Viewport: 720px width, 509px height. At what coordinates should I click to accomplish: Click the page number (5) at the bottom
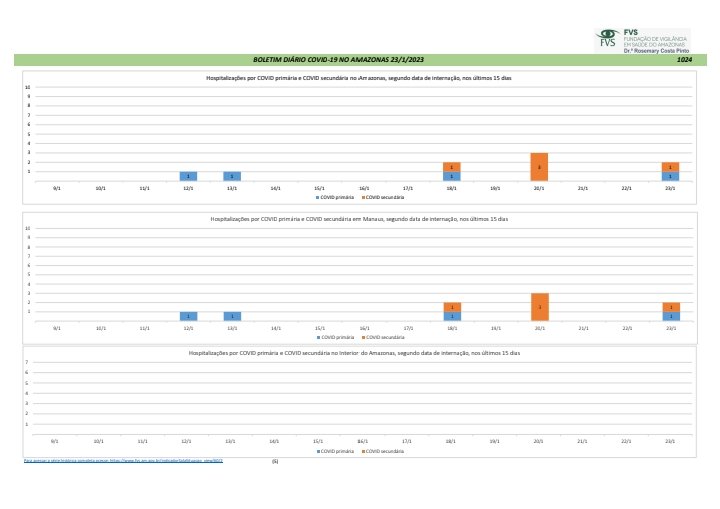275,462
